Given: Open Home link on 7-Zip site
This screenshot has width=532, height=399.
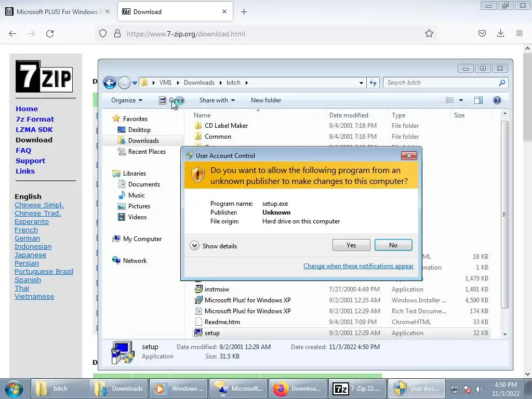Looking at the screenshot, I should pos(27,109).
